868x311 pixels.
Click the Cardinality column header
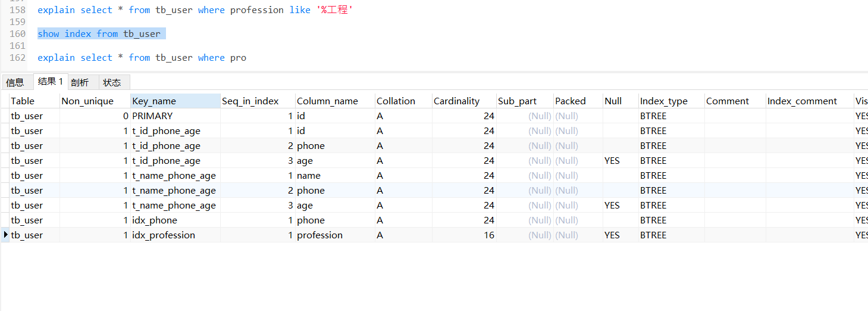(x=464, y=101)
